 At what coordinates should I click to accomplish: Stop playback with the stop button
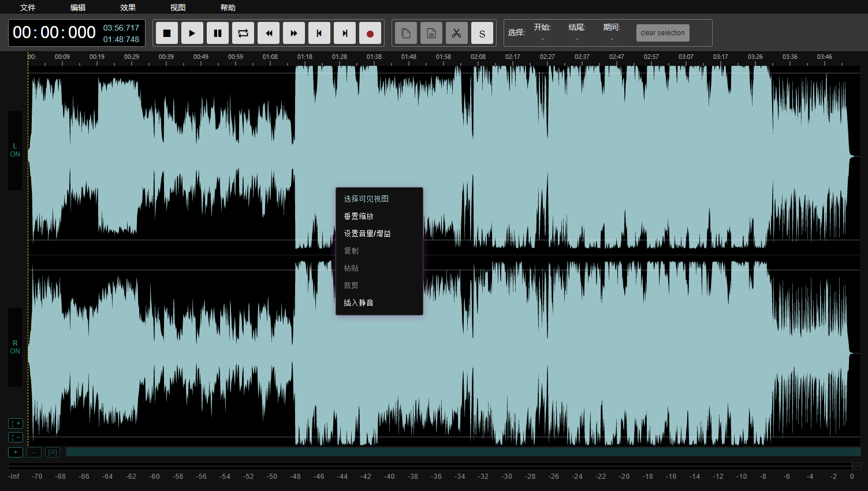point(167,33)
